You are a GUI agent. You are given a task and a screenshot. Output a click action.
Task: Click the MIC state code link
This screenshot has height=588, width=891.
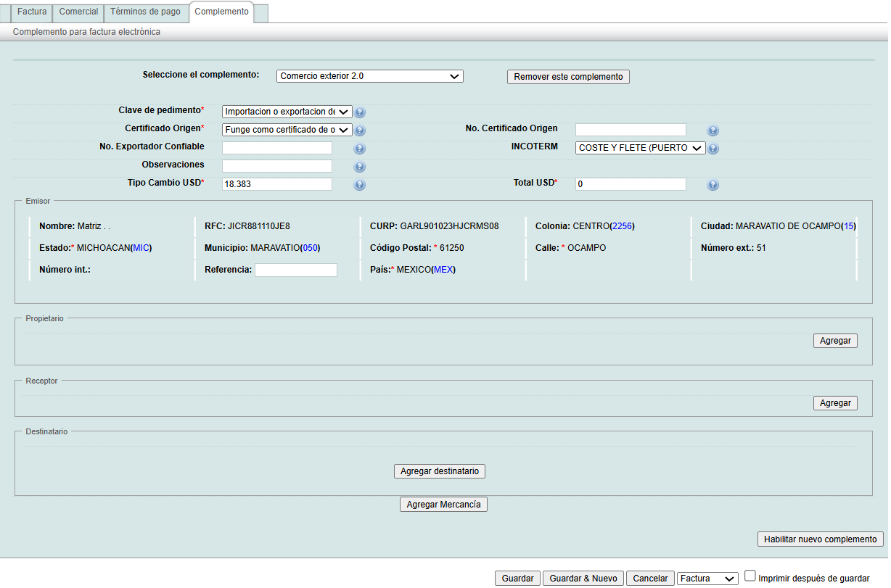point(142,248)
